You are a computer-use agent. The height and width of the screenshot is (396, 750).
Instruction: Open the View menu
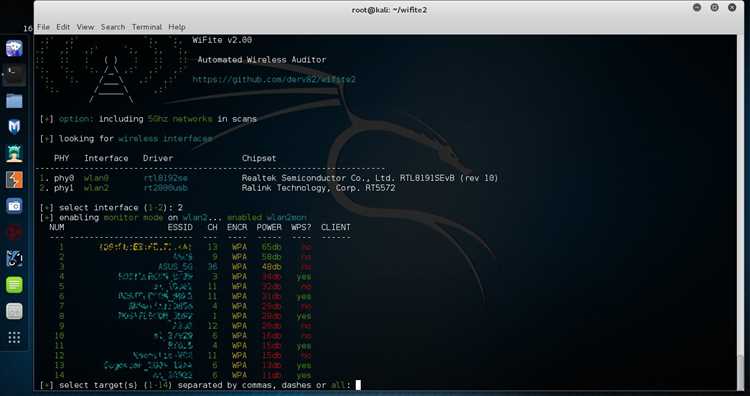pyautogui.click(x=85, y=27)
